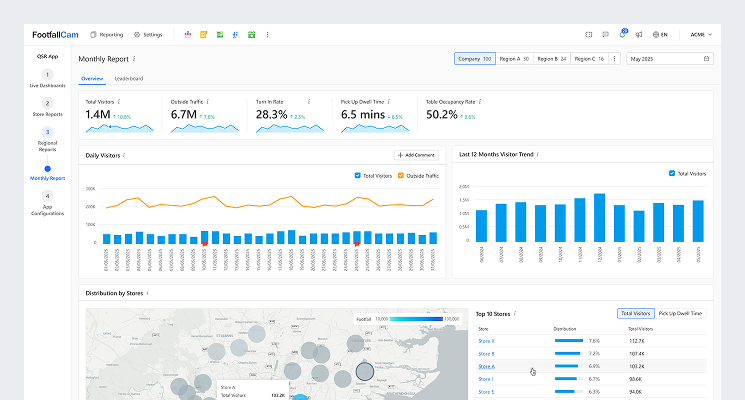Click the red comment flag on chart
Viewport: 745px width, 400px height.
(x=205, y=243)
